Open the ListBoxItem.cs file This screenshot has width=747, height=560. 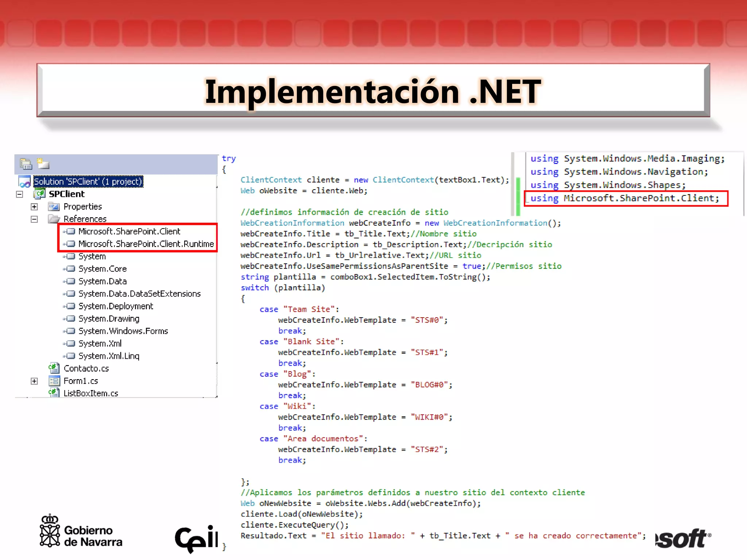pyautogui.click(x=91, y=393)
